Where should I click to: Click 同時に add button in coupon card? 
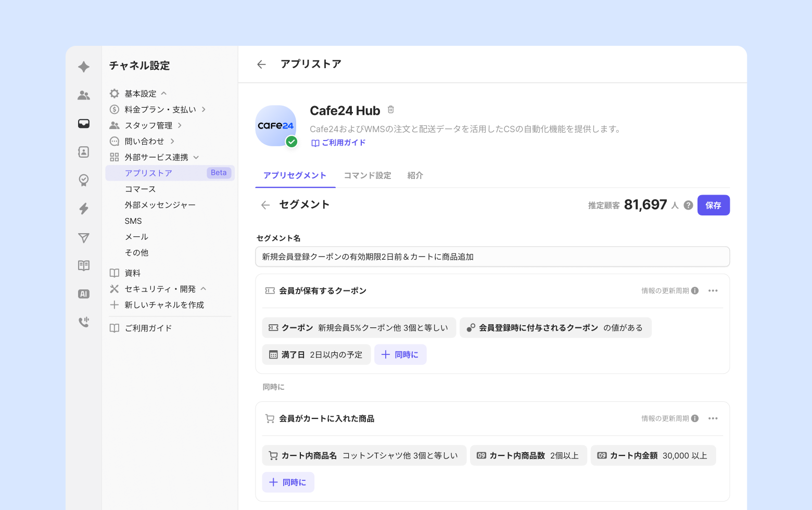click(x=400, y=355)
